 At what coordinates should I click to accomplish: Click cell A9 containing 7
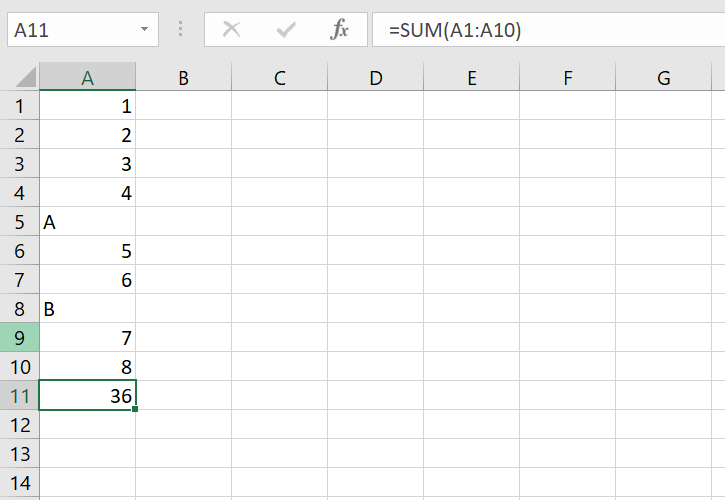[87, 338]
